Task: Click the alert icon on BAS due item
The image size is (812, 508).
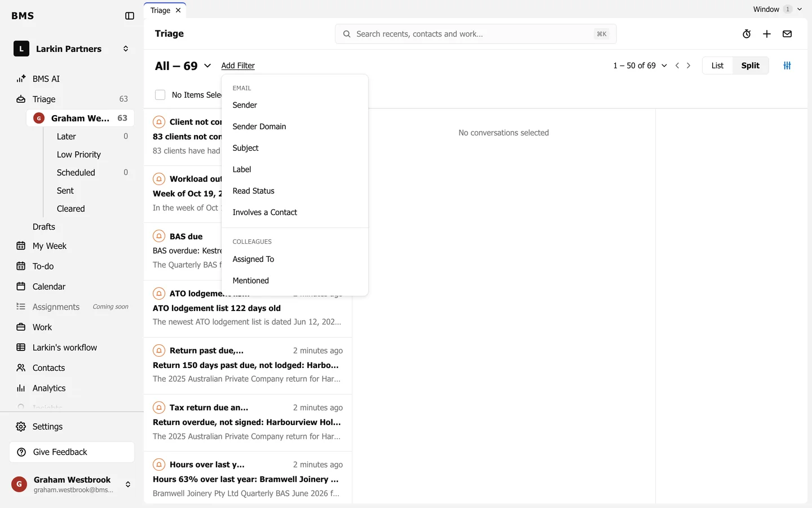Action: pyautogui.click(x=159, y=237)
